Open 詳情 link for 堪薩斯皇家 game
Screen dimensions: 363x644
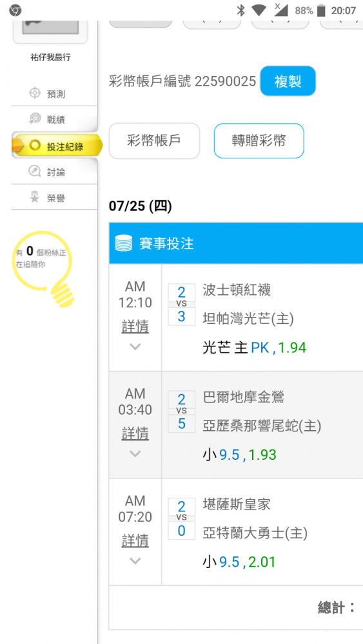(135, 541)
